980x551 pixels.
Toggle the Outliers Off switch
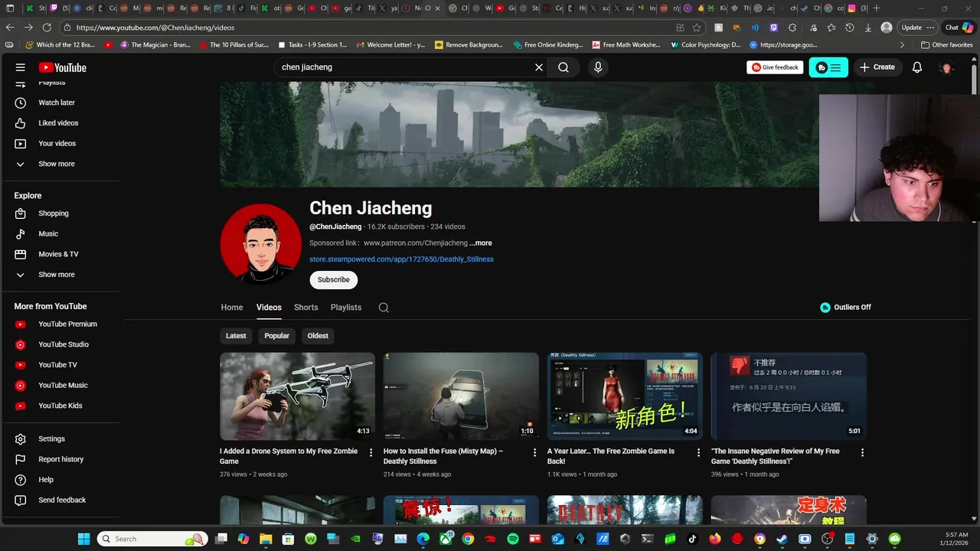[845, 308]
